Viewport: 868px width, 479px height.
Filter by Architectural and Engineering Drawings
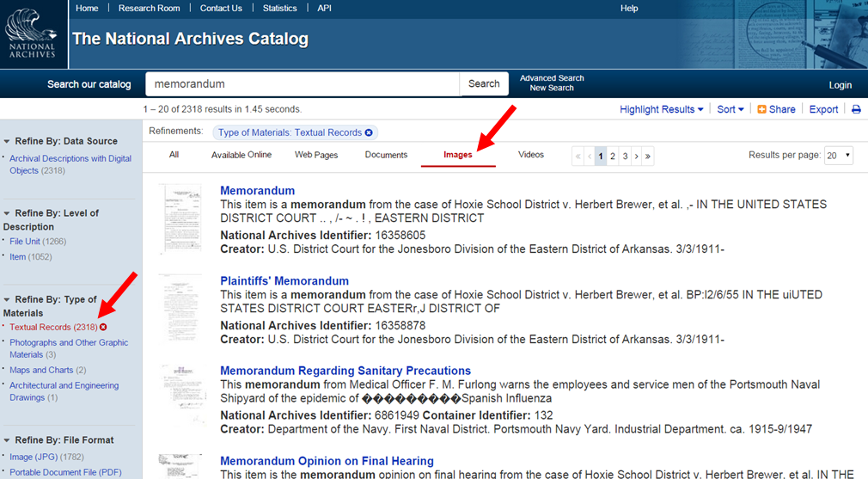(64, 391)
